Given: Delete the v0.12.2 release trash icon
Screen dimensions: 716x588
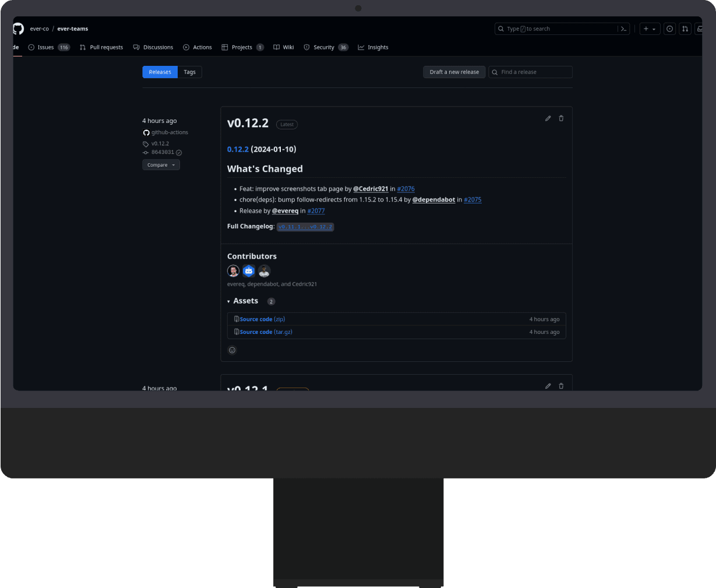Looking at the screenshot, I should [x=561, y=118].
